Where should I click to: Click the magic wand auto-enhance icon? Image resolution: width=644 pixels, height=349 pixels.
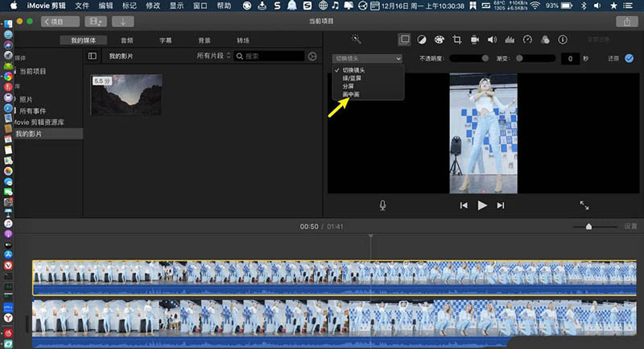[357, 39]
